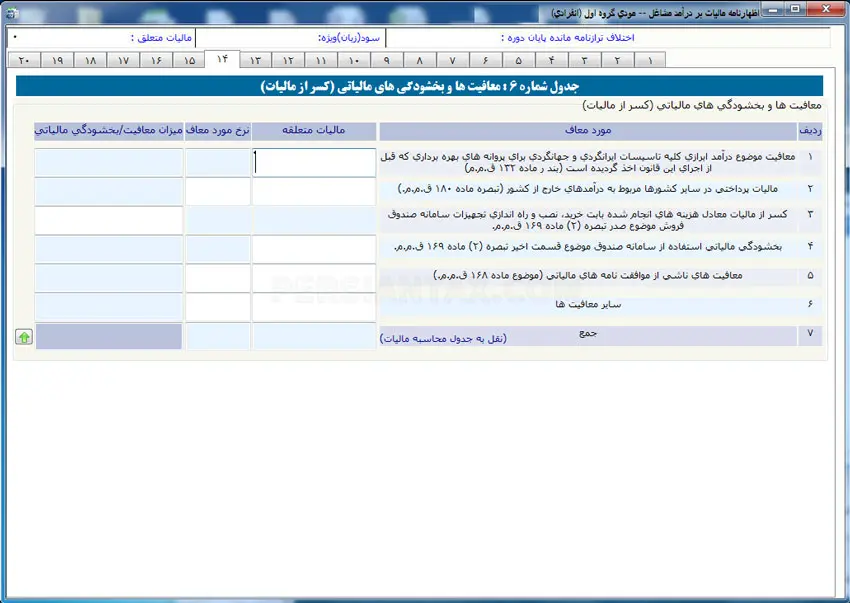Screen dimensions: 850x603
Task: Switch to tab ۹
Action: (x=387, y=60)
